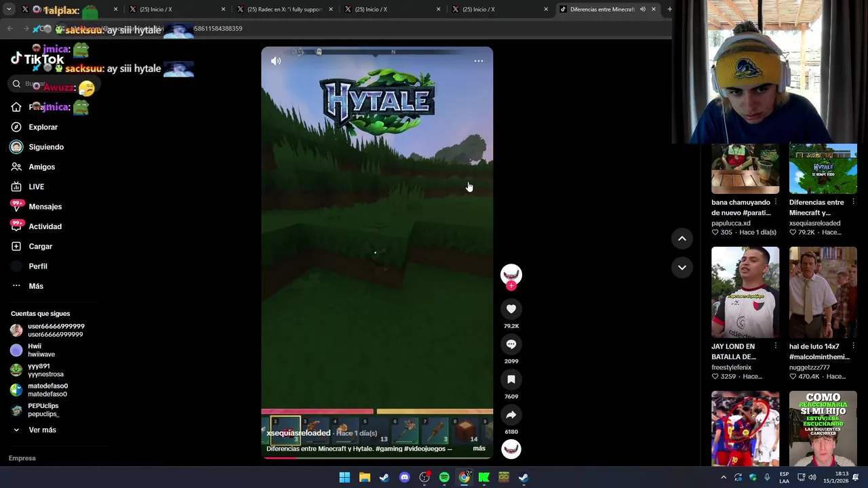
Task: Open JAY LOND EN BATALLA thumbnail
Action: click(x=745, y=292)
